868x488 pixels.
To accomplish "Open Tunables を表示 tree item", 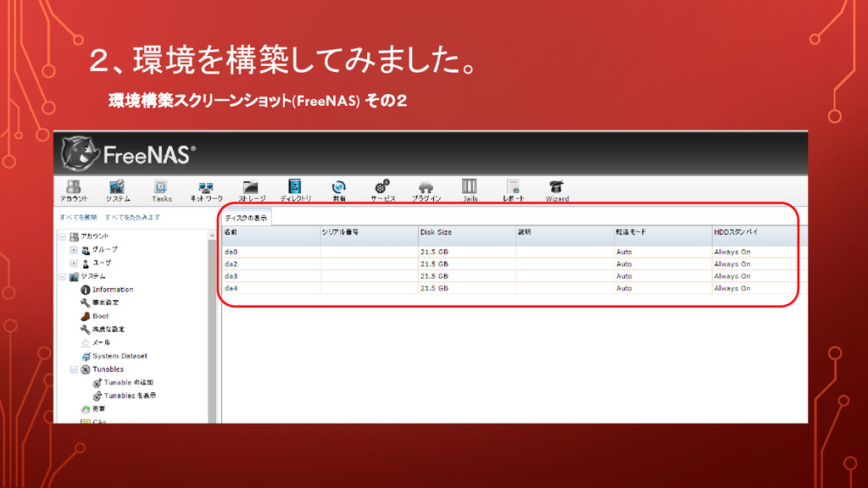I will [x=130, y=396].
